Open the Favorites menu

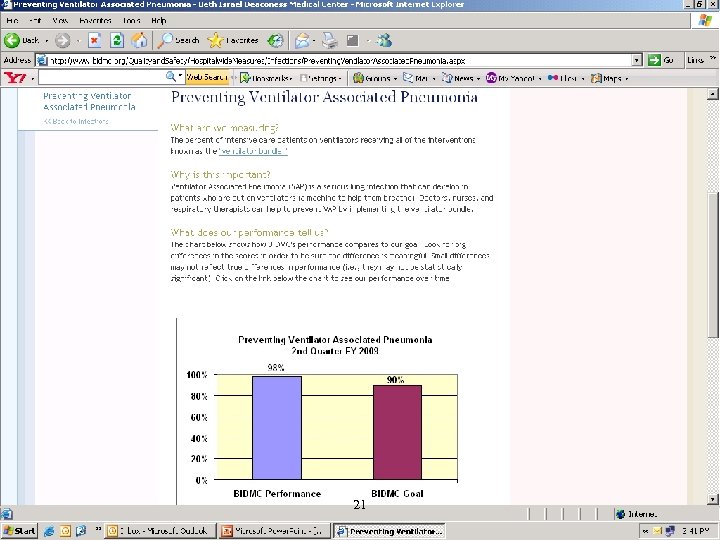(x=95, y=21)
